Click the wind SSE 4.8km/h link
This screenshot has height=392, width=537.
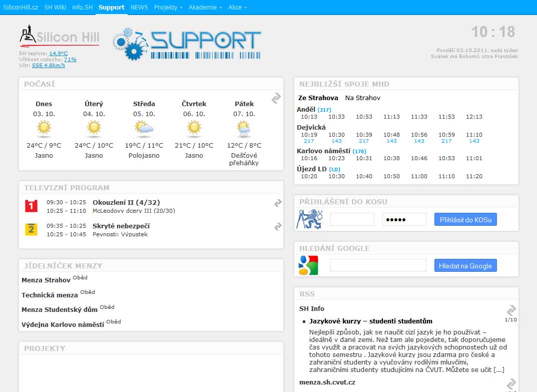pos(48,65)
